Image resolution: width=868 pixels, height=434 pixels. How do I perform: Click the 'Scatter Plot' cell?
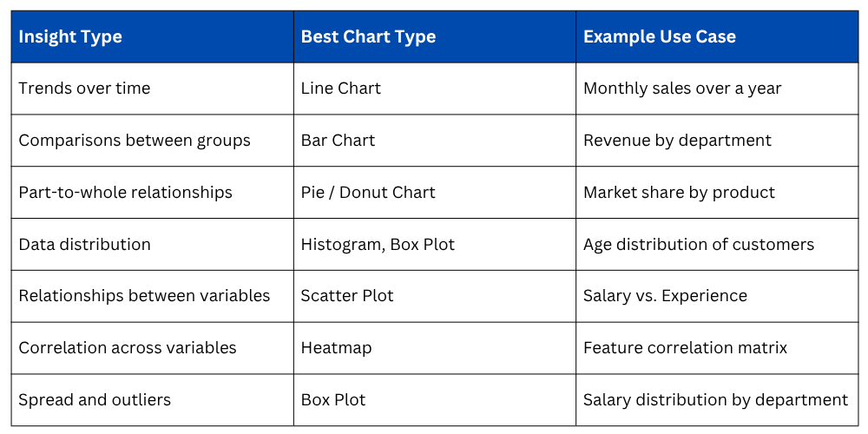pos(347,296)
